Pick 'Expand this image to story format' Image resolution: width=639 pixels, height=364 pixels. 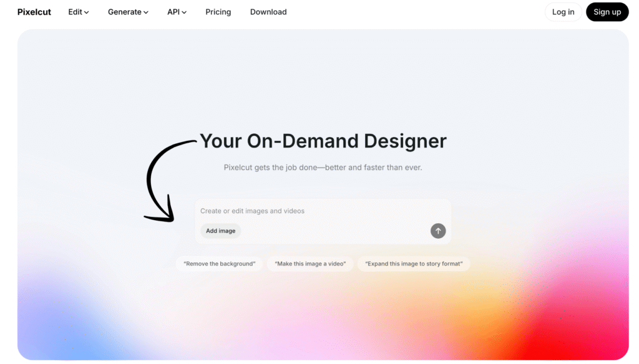[414, 263]
